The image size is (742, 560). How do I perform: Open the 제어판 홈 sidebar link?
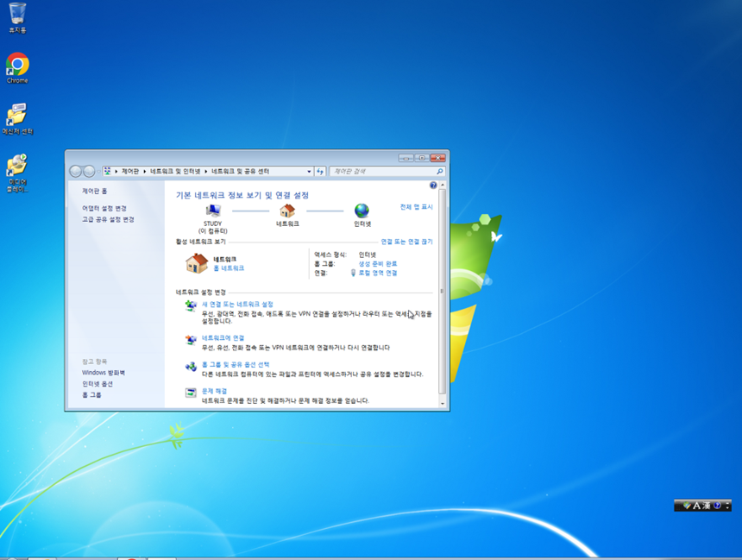pos(94,192)
